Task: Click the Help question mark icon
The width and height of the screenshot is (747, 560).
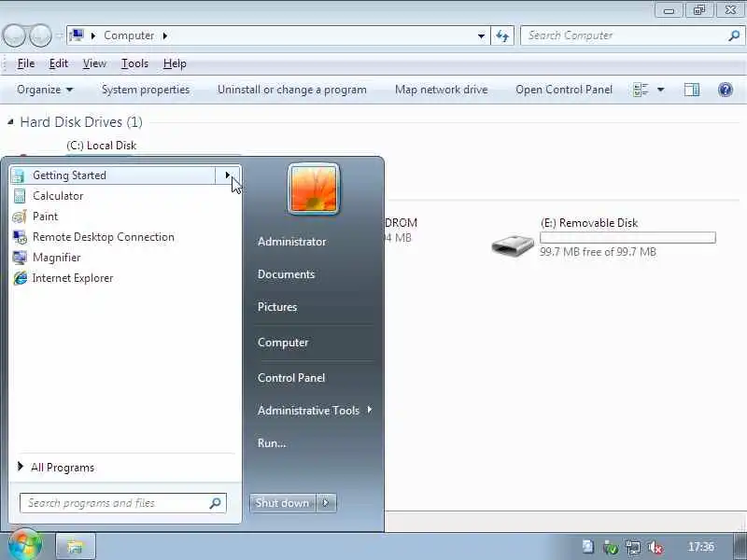Action: (x=726, y=90)
